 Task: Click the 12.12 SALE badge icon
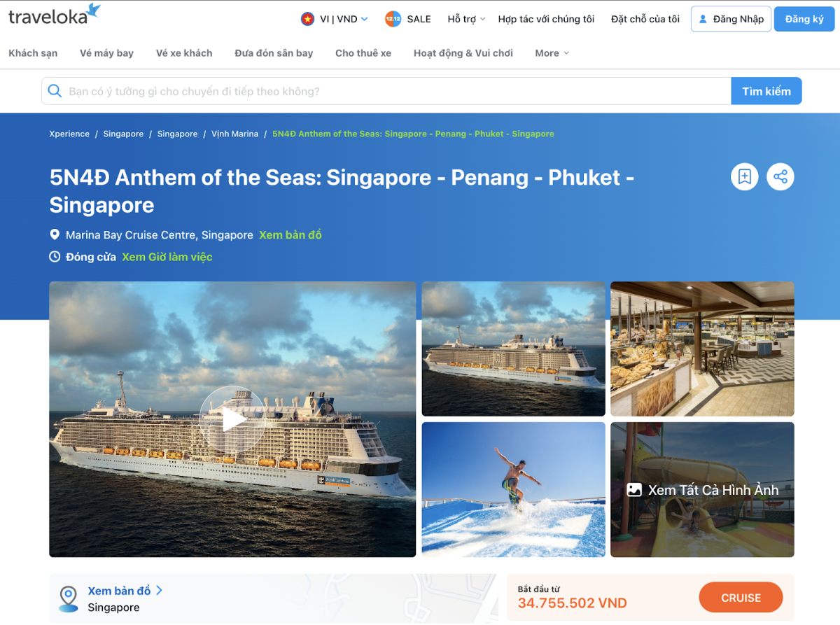(393, 19)
